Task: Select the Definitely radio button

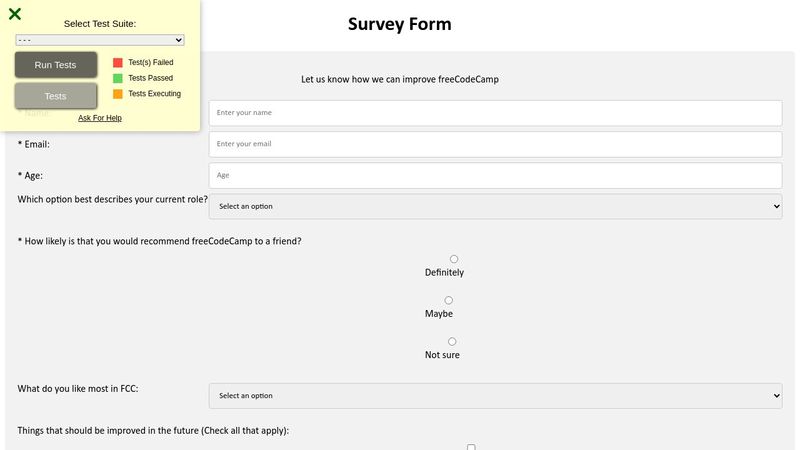Action: pos(454,259)
